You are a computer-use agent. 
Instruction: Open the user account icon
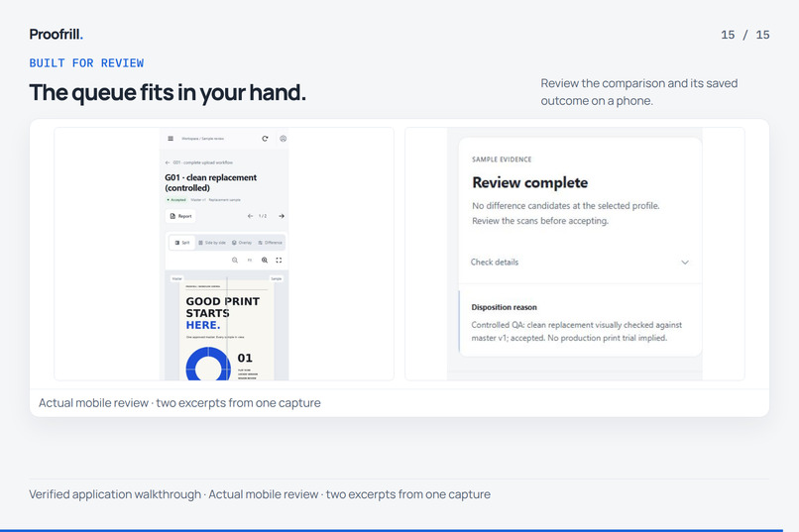point(283,139)
